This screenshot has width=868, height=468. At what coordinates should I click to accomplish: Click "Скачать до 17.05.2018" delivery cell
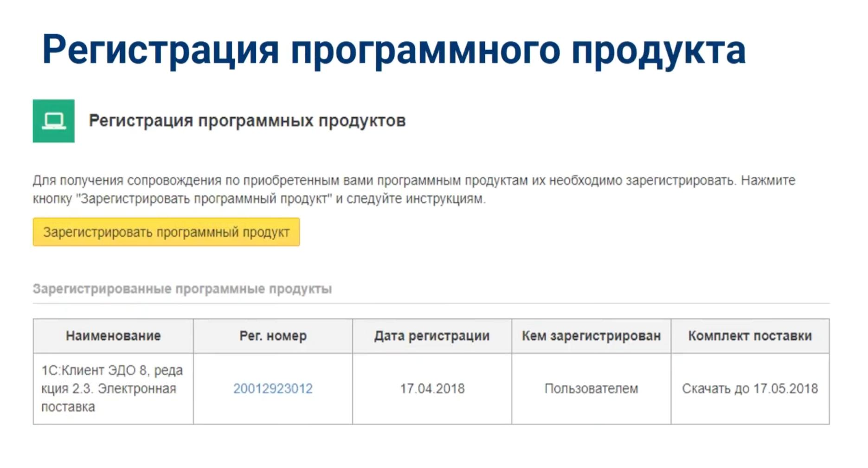(x=750, y=389)
